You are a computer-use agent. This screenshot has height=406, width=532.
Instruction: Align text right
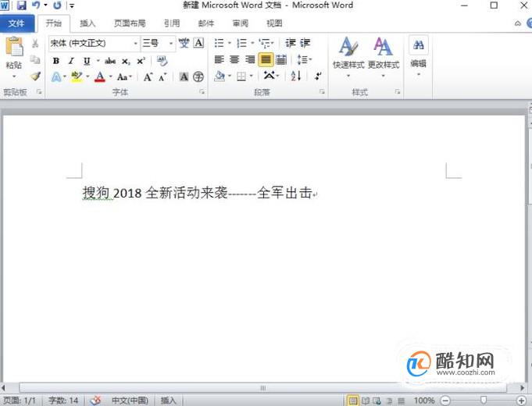click(x=250, y=60)
